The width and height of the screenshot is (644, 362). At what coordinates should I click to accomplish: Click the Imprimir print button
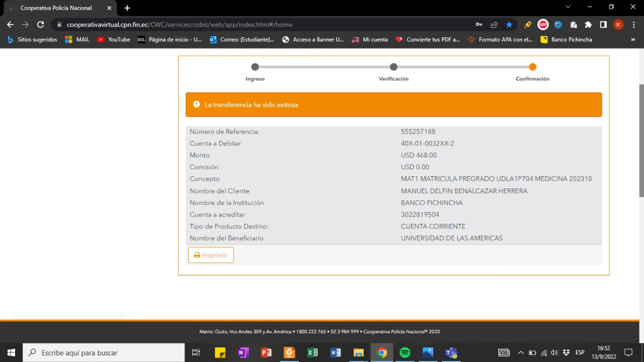[211, 255]
